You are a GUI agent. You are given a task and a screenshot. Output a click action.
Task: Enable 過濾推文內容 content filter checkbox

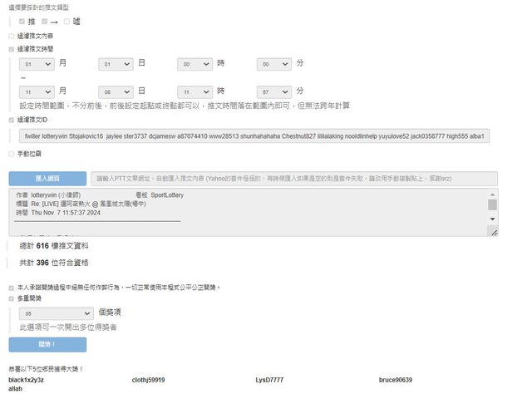[x=12, y=37]
